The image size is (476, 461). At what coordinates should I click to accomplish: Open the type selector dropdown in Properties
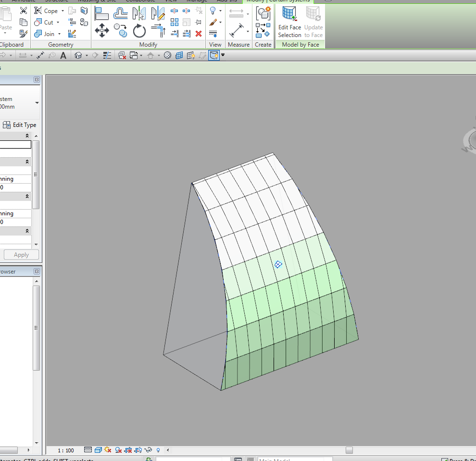click(37, 103)
